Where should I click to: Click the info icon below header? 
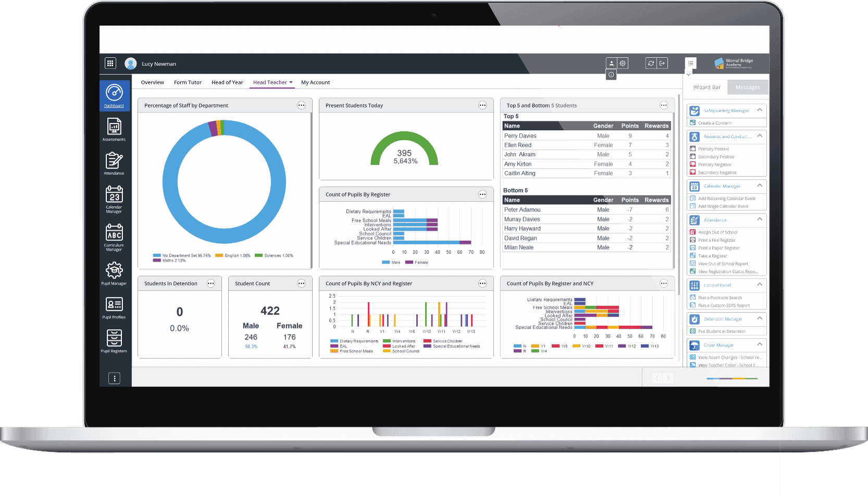pos(611,75)
